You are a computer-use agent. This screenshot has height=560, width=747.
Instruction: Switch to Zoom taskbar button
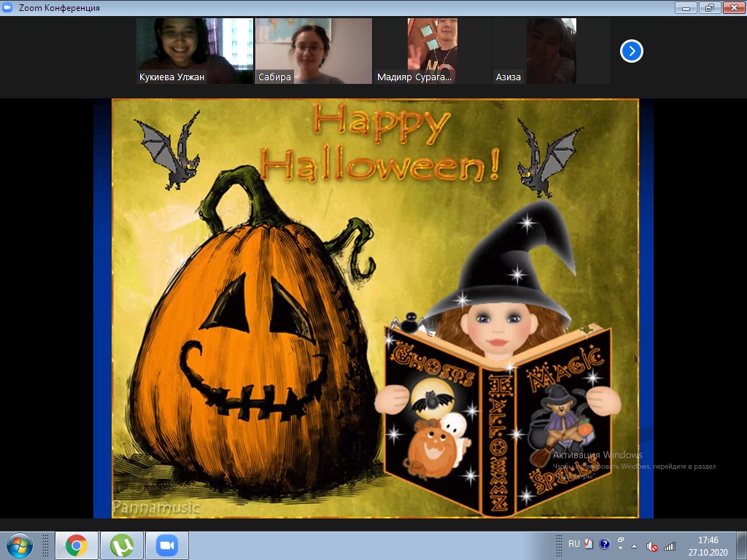[x=167, y=545]
